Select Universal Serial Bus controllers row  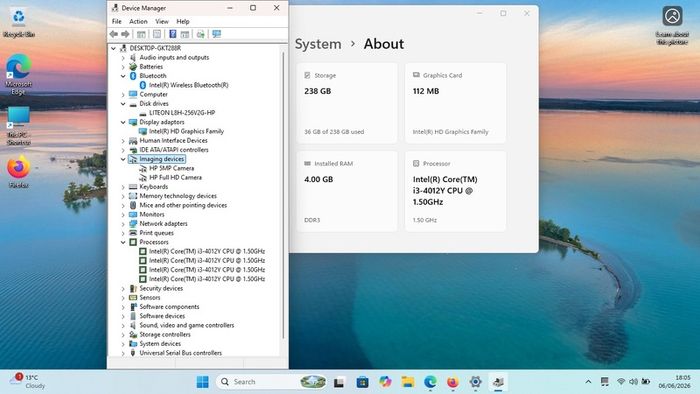(x=180, y=353)
